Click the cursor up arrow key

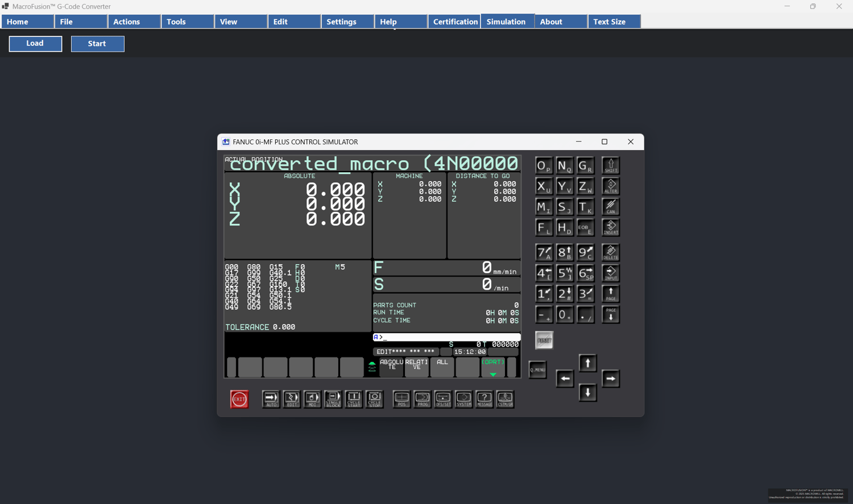coord(588,363)
